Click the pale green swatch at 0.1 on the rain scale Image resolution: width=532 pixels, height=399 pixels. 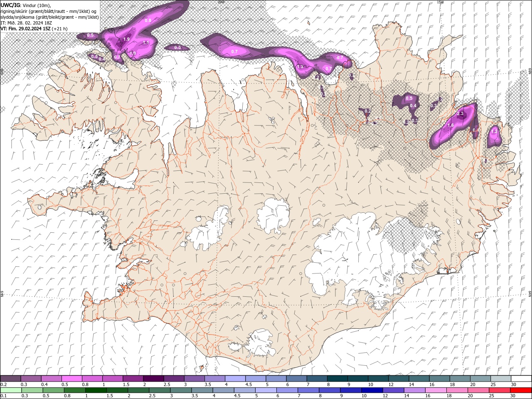tap(11, 390)
